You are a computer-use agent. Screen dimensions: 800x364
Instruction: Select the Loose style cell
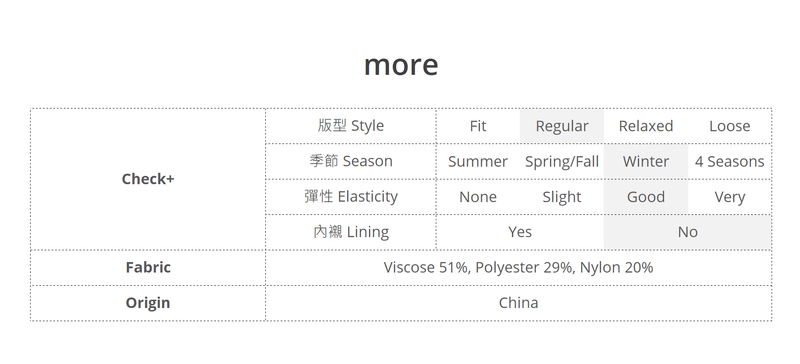coord(729,126)
